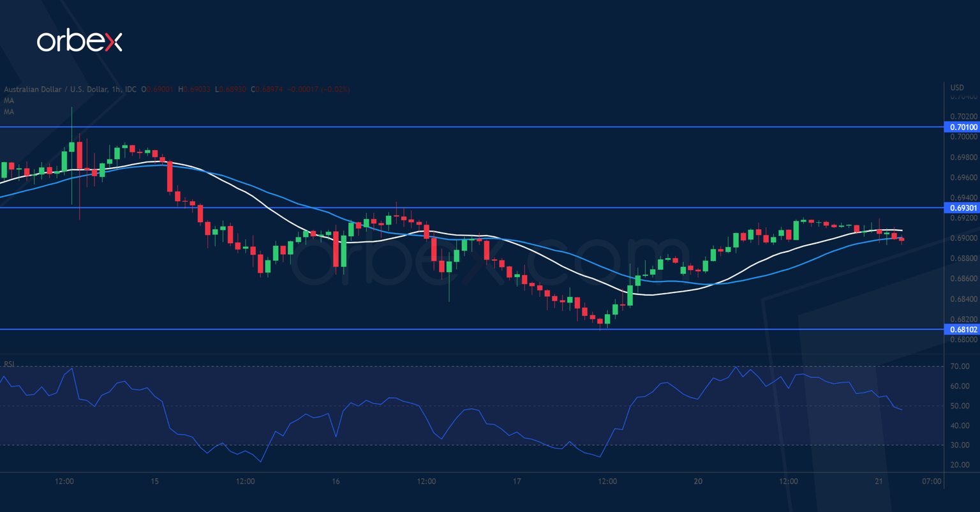Open the 1h timeframe label
The height and width of the screenshot is (512, 980).
click(115, 89)
